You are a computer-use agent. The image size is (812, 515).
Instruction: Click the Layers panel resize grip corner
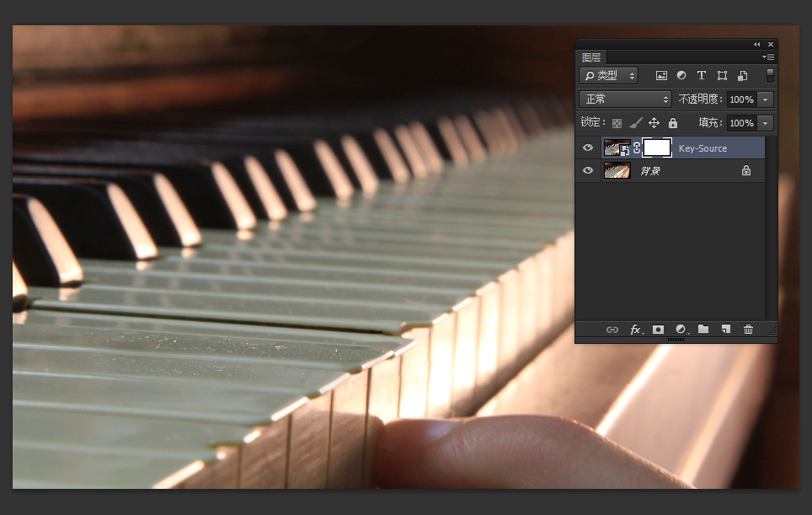coord(772,330)
